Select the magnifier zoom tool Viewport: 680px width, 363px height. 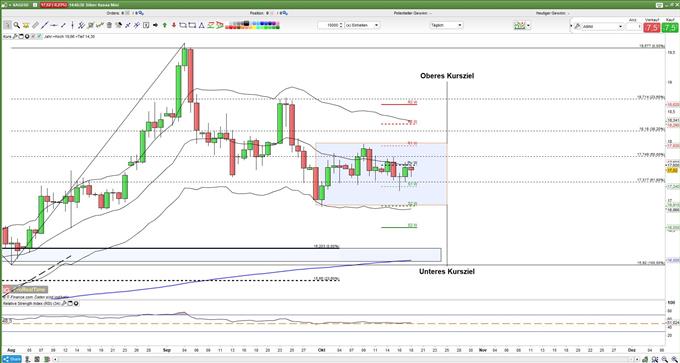coord(16,25)
